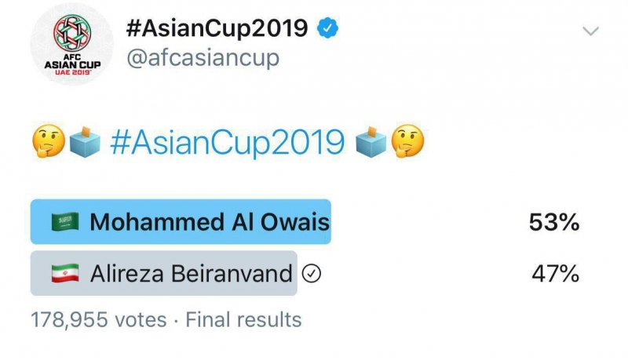The image size is (628, 364).
Task: Select the Alireza Beiranvand poll option
Action: point(191,274)
